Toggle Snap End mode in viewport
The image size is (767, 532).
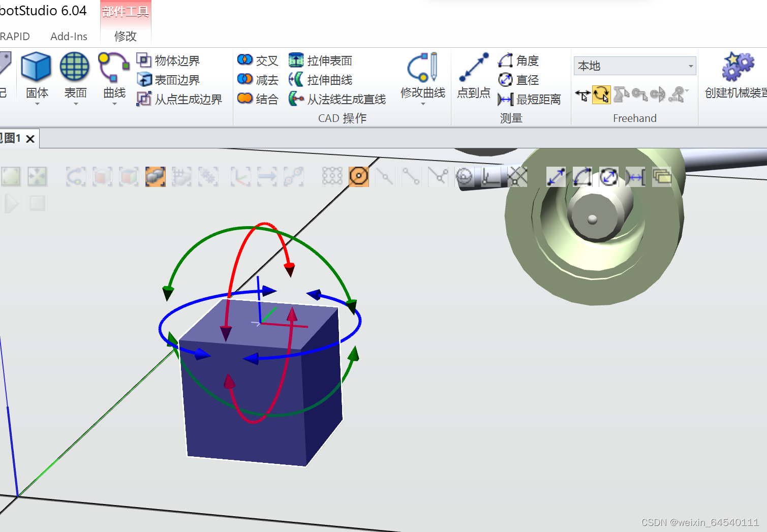pos(411,177)
